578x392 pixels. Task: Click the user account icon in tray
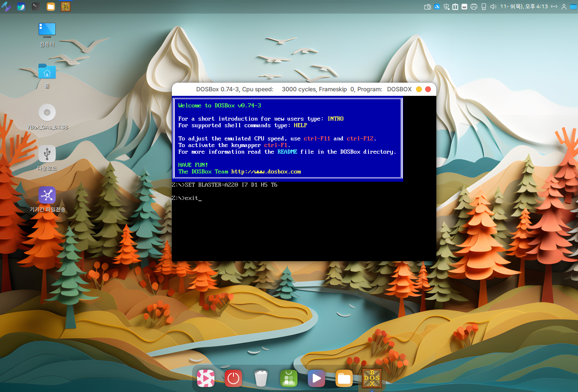coord(564,7)
